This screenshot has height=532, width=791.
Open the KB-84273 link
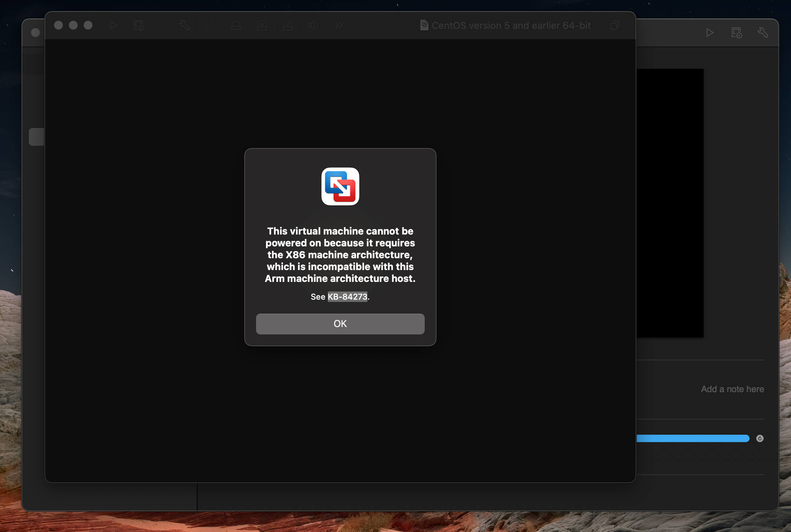pyautogui.click(x=347, y=297)
